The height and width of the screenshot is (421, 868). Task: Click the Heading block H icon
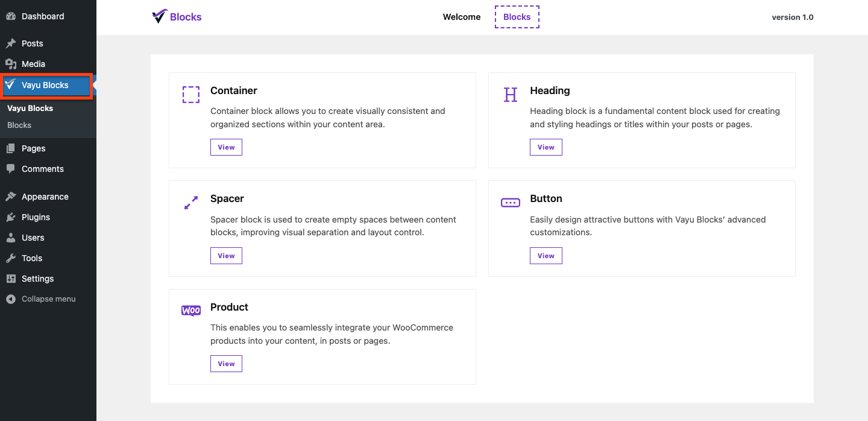pos(511,95)
